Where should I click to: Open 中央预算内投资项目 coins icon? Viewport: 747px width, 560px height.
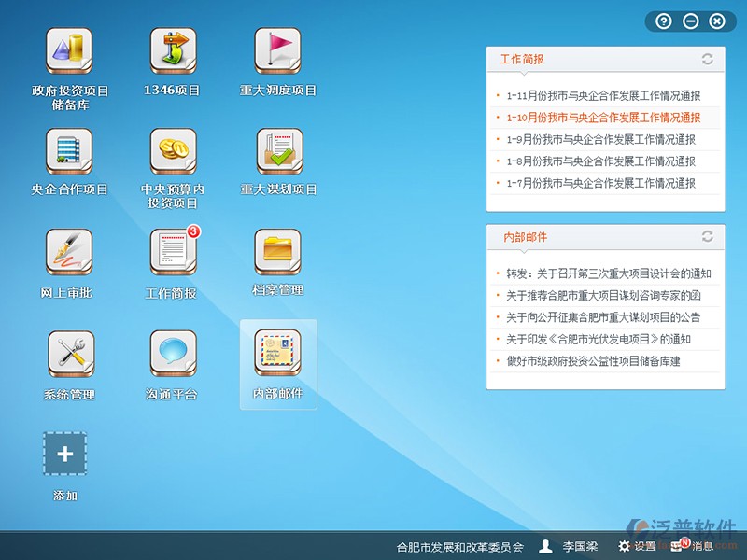(174, 152)
